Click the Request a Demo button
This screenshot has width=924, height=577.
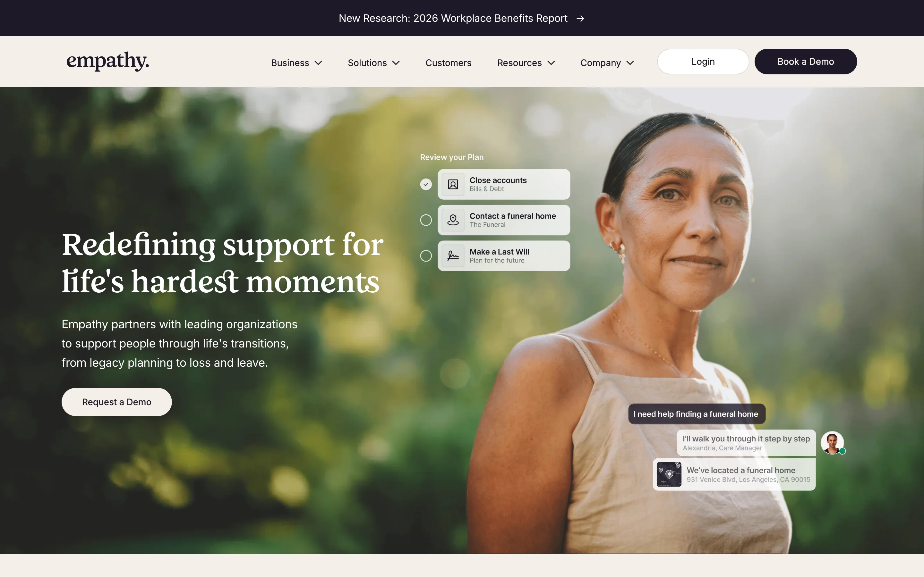coord(116,402)
